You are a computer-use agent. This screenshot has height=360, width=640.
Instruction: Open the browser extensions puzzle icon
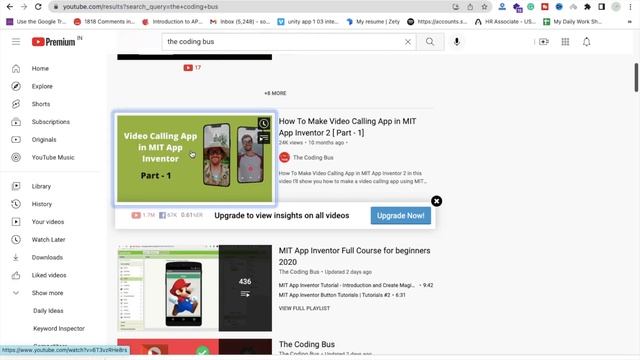click(587, 7)
